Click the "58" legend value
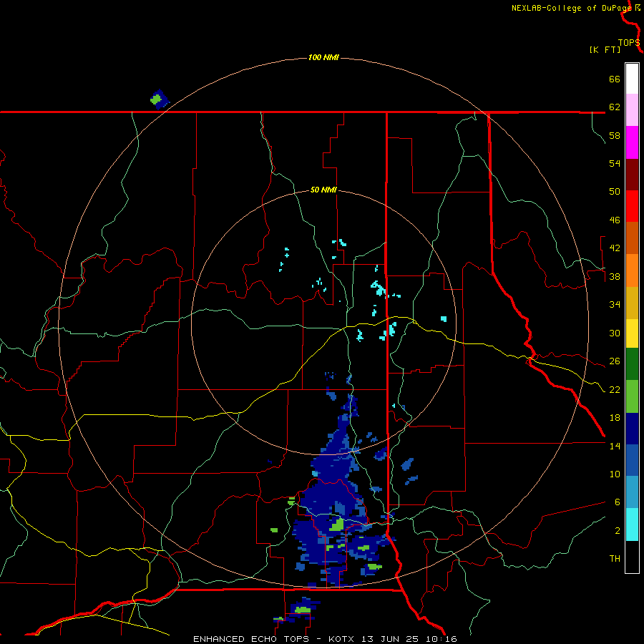The height and width of the screenshot is (644, 644). (615, 135)
